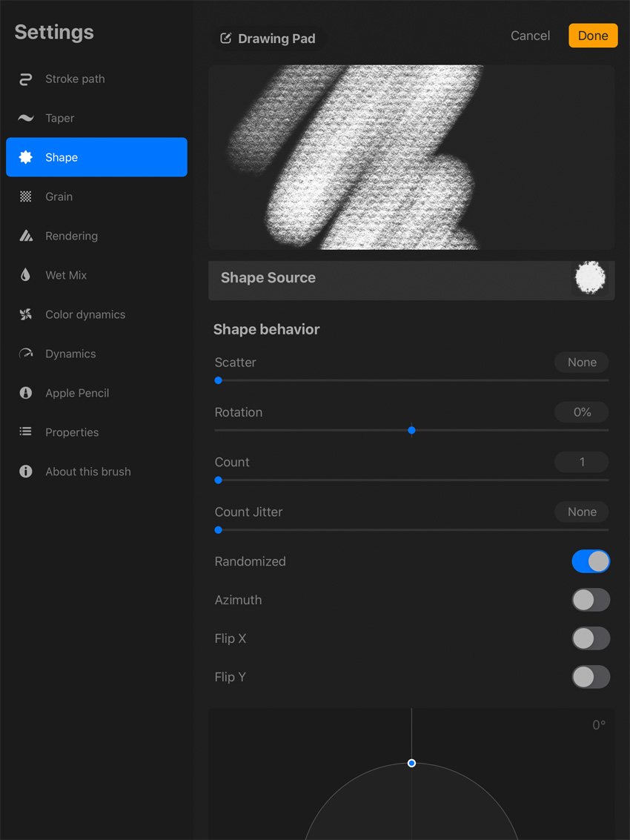Enable the Azimuth toggle

tap(591, 600)
